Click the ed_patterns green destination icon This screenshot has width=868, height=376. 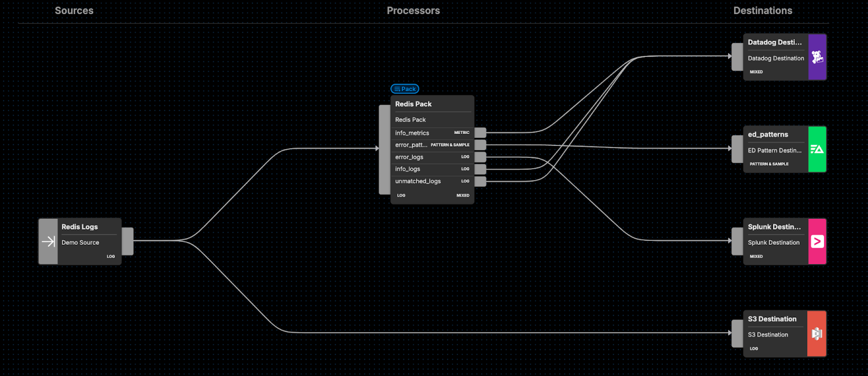pos(817,149)
